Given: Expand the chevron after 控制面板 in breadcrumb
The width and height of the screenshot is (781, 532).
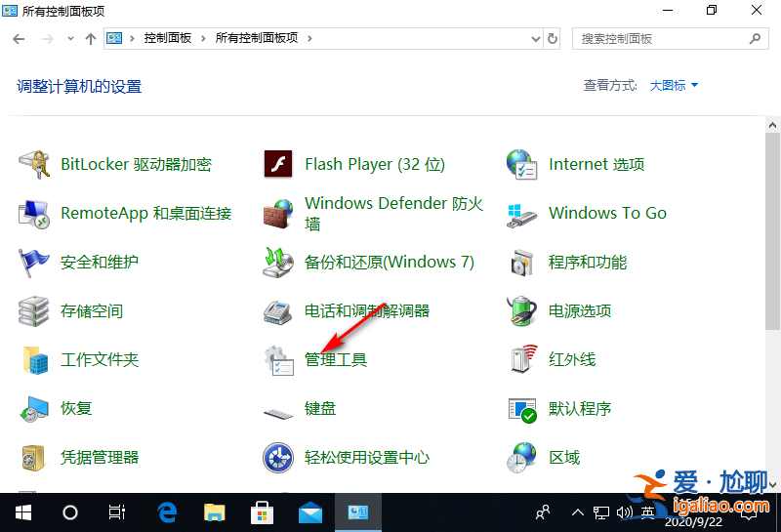Looking at the screenshot, I should click(x=203, y=38).
